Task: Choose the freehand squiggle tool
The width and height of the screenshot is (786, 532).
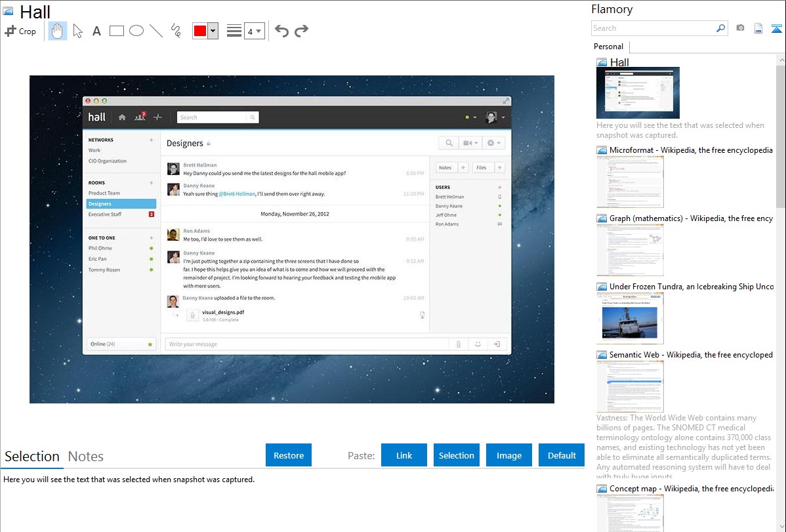Action: (x=176, y=31)
